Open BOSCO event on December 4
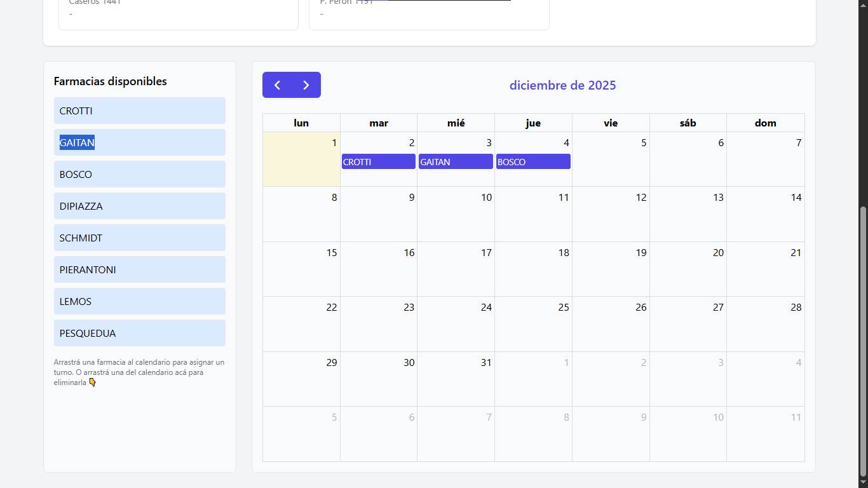Viewport: 868px width, 488px height. 533,162
